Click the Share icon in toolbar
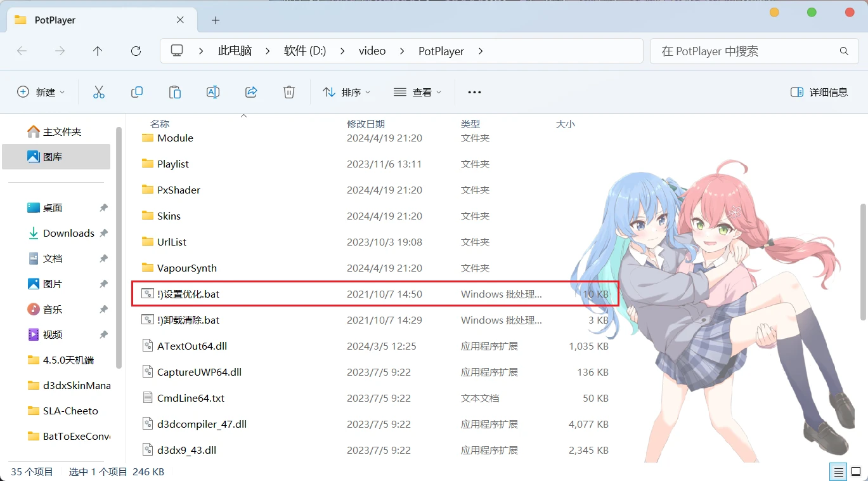The image size is (868, 481). point(251,92)
